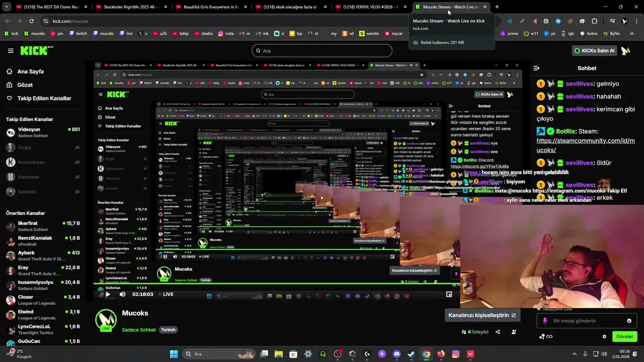Screen dimensions: 644x362
Task: Switch to YENİYIL VLOG #2026 tab
Action: [371, 7]
